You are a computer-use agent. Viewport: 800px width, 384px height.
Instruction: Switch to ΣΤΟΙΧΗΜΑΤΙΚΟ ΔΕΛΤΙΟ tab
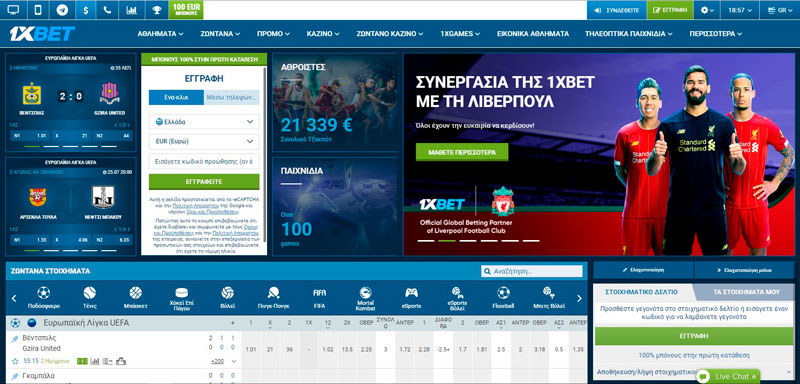tap(641, 292)
